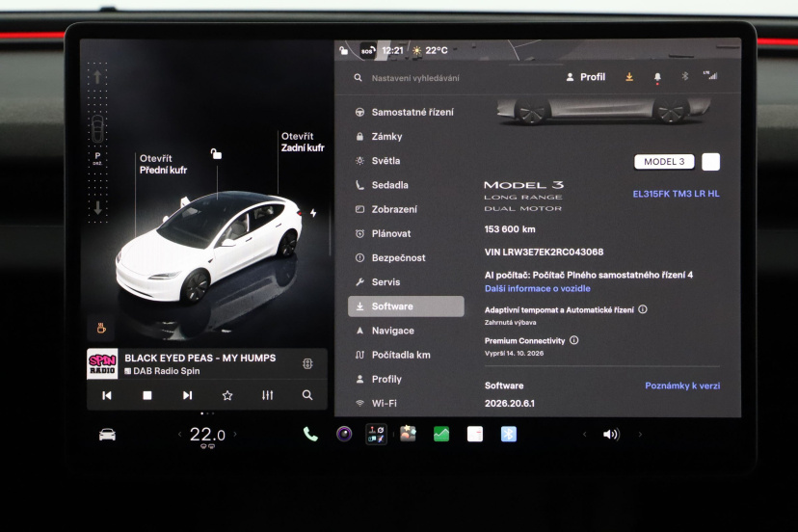Open the dashcam camera app
798x532 pixels.
pos(344,435)
